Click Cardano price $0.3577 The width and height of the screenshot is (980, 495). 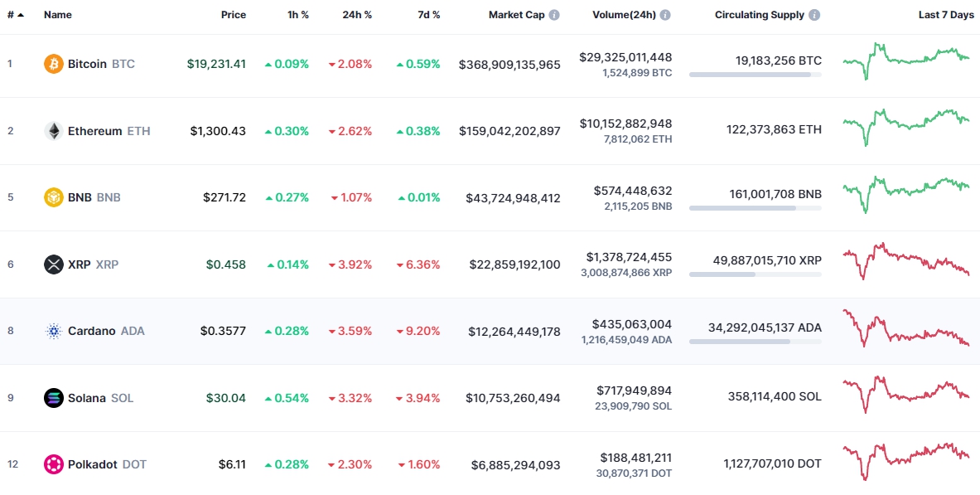(223, 331)
